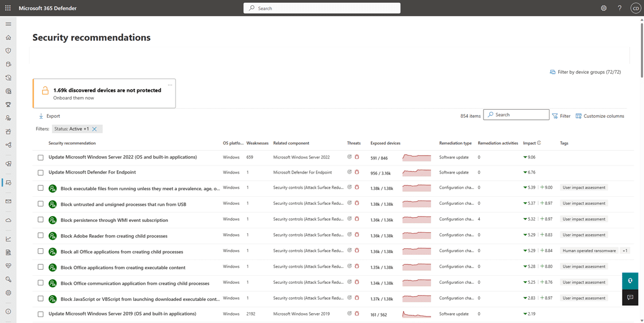Sort by the Security recommendation column header
This screenshot has height=323, width=644.
(x=74, y=143)
